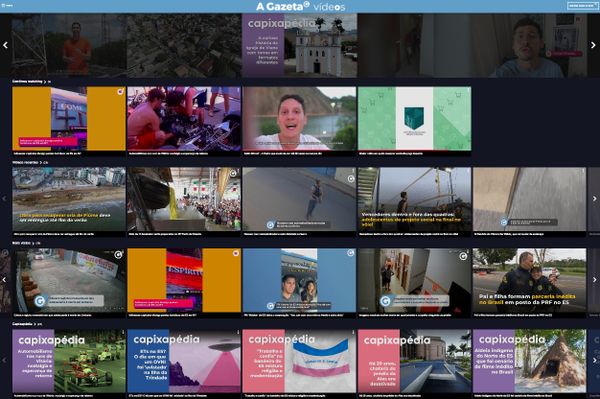Viewport: 600px width, 399px height.
Task: Open the capixapédia Aldeia indígena hut video
Action: click(x=530, y=363)
